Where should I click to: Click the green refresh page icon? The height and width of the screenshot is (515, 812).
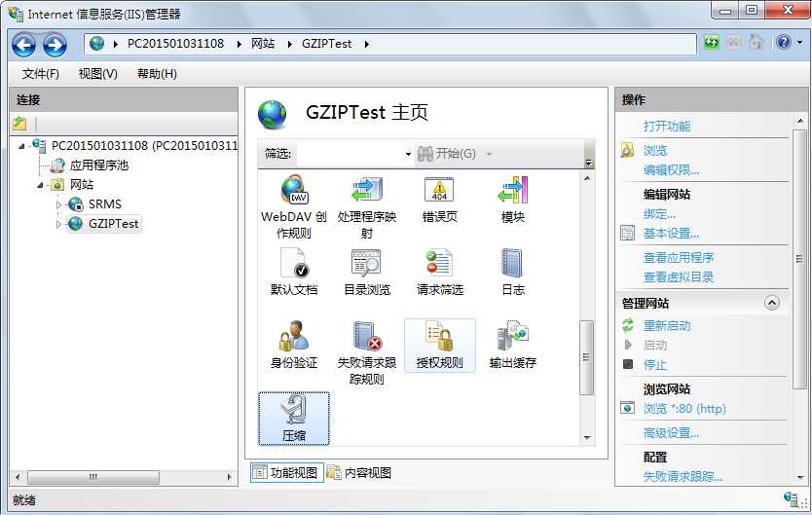click(x=711, y=42)
